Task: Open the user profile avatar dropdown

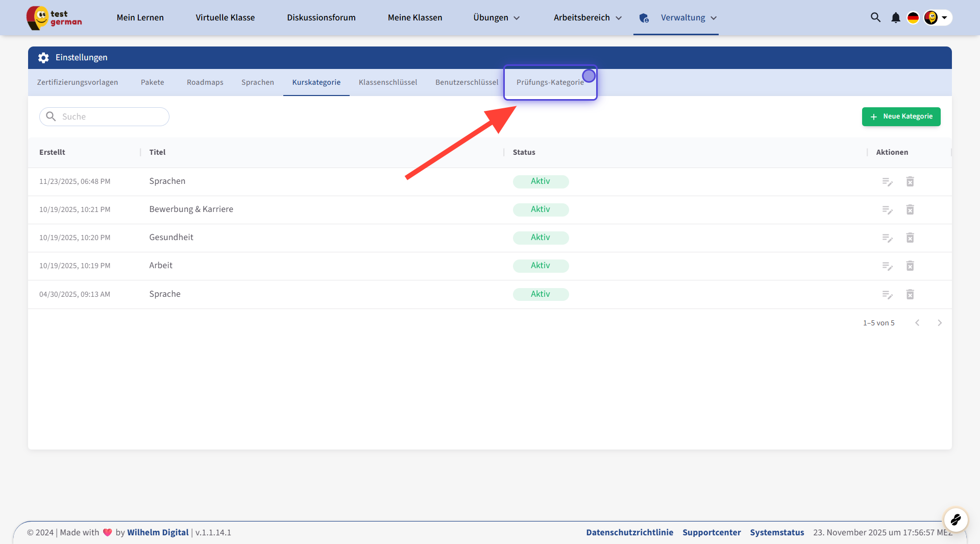Action: point(937,17)
